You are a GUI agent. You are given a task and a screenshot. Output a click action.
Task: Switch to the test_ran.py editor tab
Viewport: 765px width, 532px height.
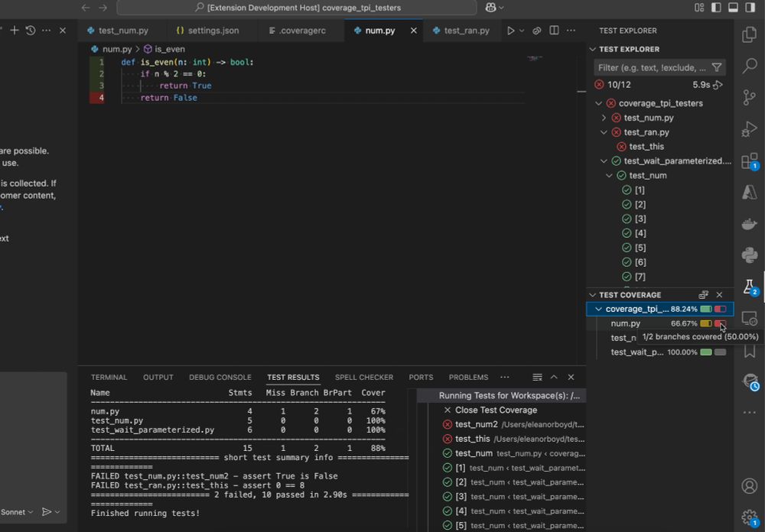click(x=461, y=31)
